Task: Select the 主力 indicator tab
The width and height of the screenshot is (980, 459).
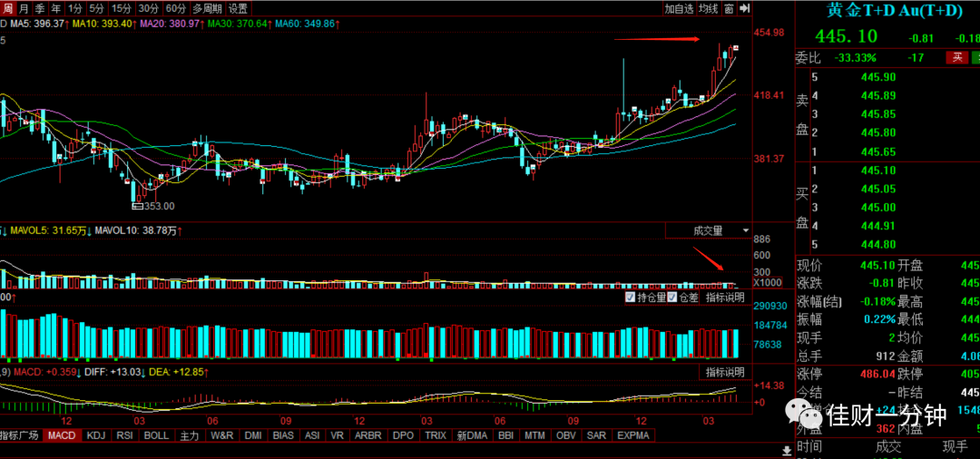Action: pyautogui.click(x=189, y=435)
